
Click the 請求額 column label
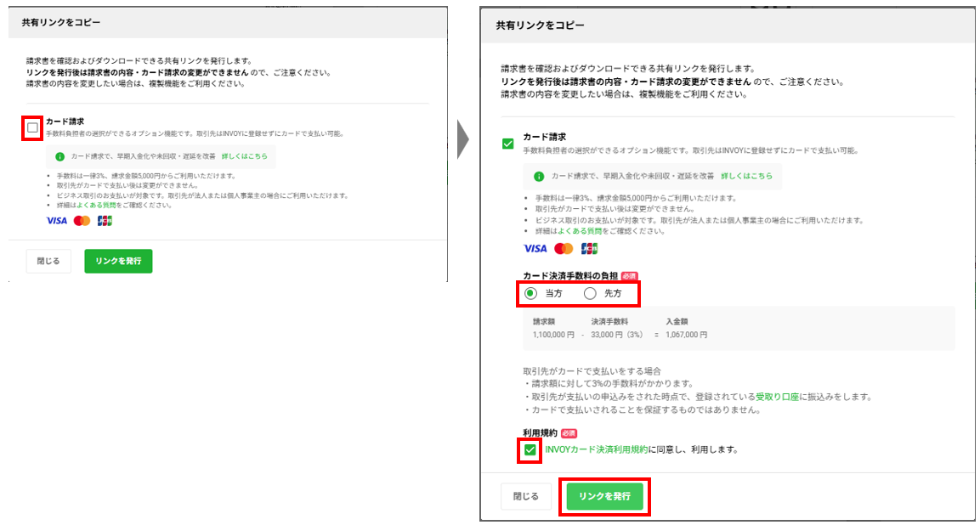click(544, 322)
